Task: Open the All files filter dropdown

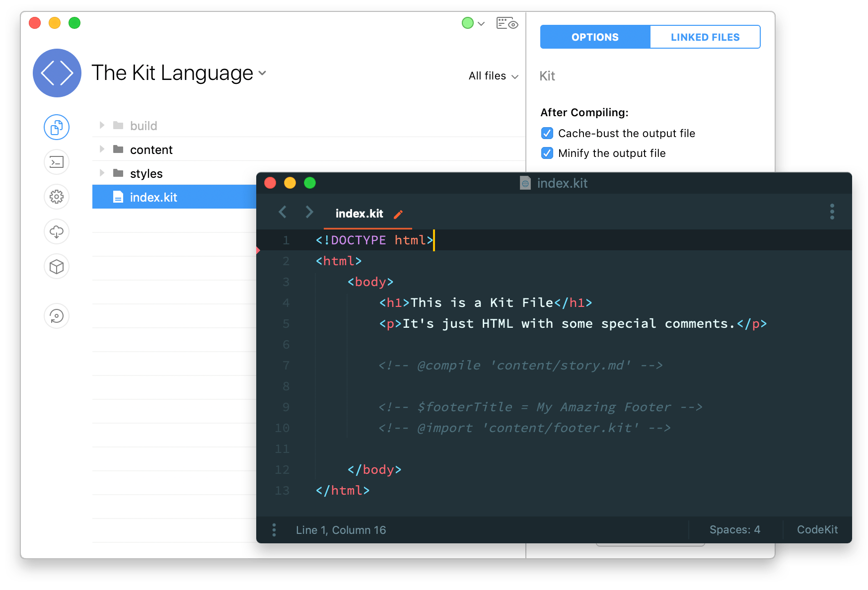Action: pyautogui.click(x=494, y=76)
